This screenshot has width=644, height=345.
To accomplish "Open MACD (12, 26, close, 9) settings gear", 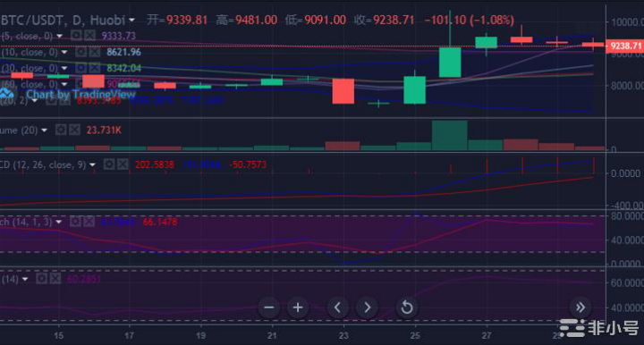I will [109, 164].
